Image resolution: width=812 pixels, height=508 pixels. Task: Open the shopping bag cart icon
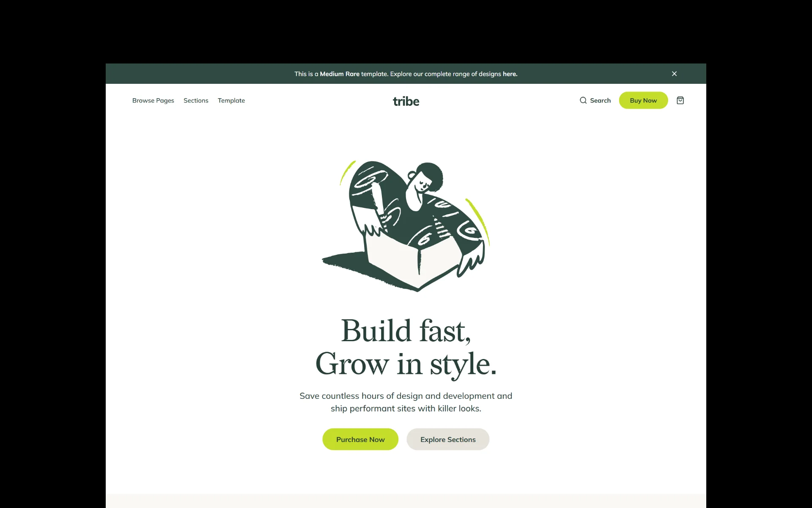[x=680, y=100]
